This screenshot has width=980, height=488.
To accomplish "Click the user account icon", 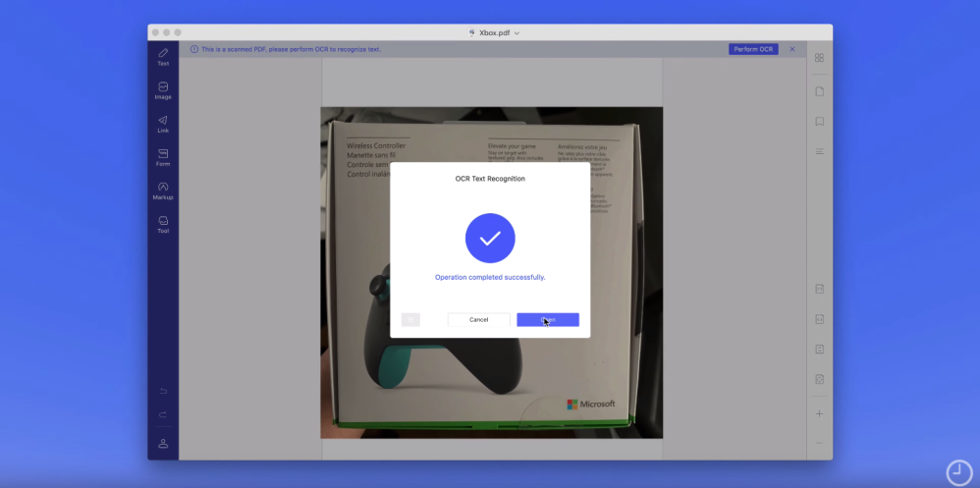I will [x=163, y=443].
